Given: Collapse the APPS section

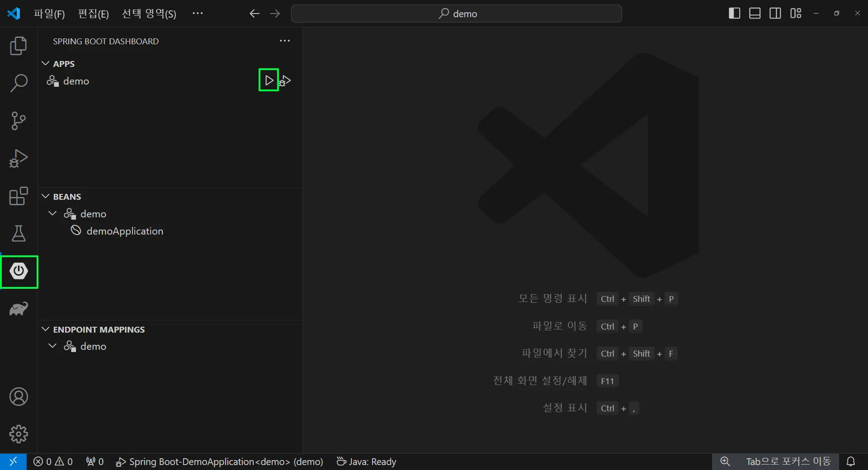Looking at the screenshot, I should pos(45,64).
